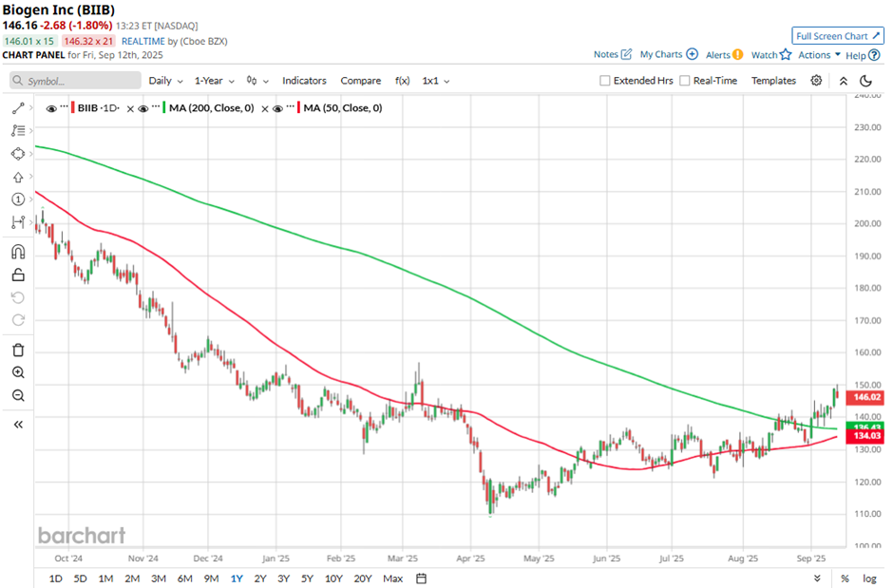Collapse the chart header with double chevron
893x588 pixels.
(844, 82)
